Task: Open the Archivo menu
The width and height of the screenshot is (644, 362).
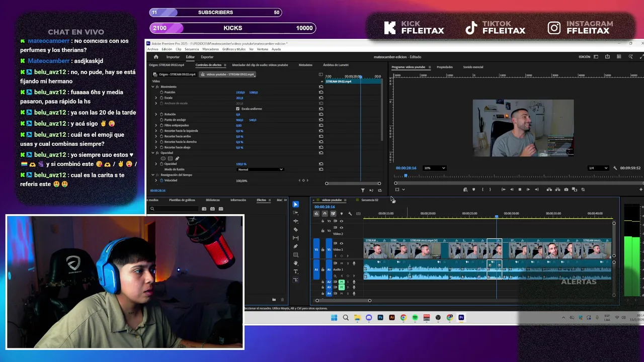Action: coord(152,49)
